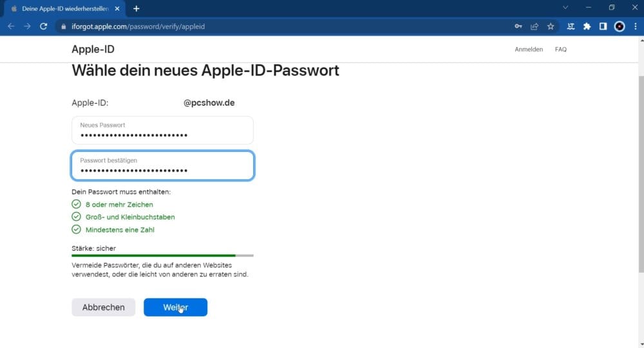View site security lock info
This screenshot has height=348, width=644.
[63, 26]
